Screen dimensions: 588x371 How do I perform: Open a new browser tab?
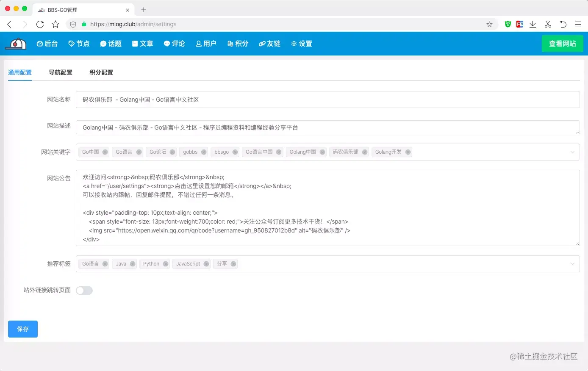click(x=144, y=10)
